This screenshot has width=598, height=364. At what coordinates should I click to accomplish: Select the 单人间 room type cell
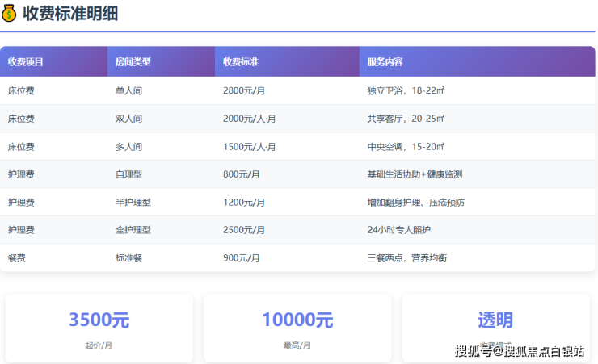tap(129, 90)
